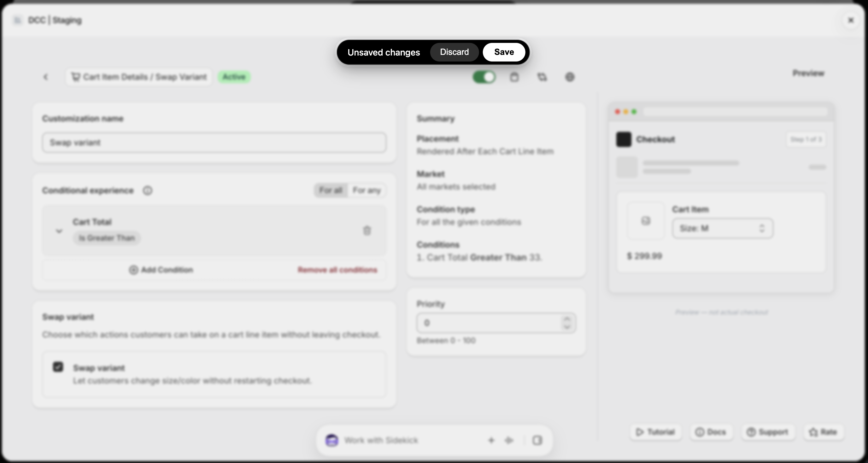Click the DCC app icon in the title bar
Screen dimensions: 868x463
point(18,20)
